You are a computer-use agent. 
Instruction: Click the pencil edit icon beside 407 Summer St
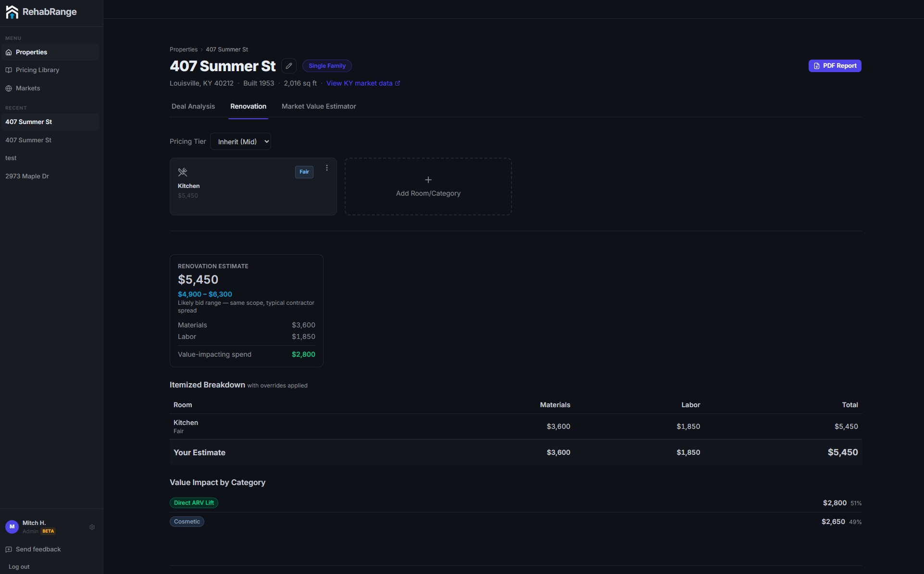pyautogui.click(x=289, y=66)
